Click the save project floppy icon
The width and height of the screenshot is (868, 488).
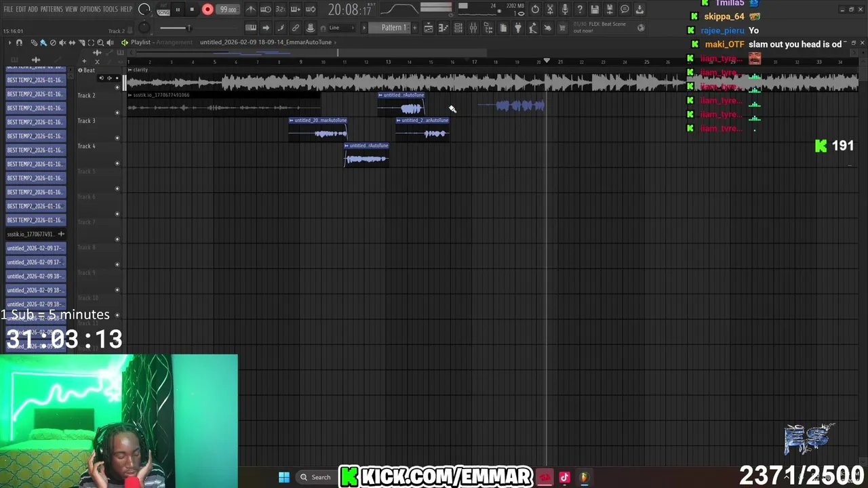pos(595,9)
